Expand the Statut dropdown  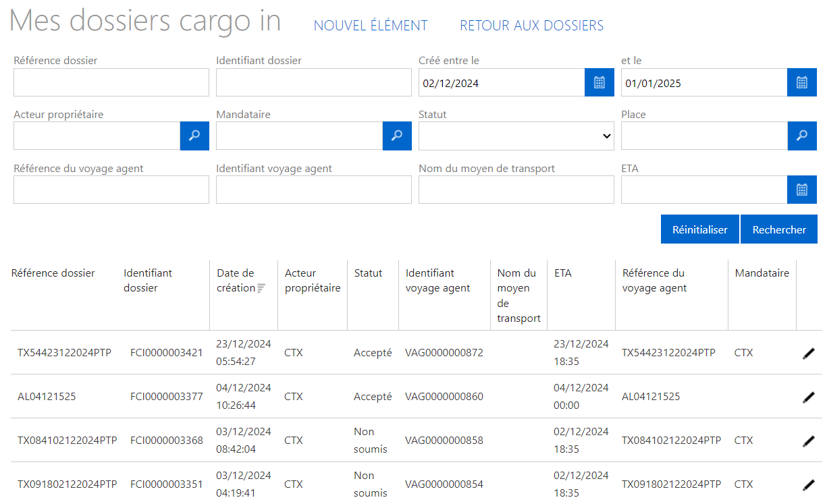click(516, 136)
